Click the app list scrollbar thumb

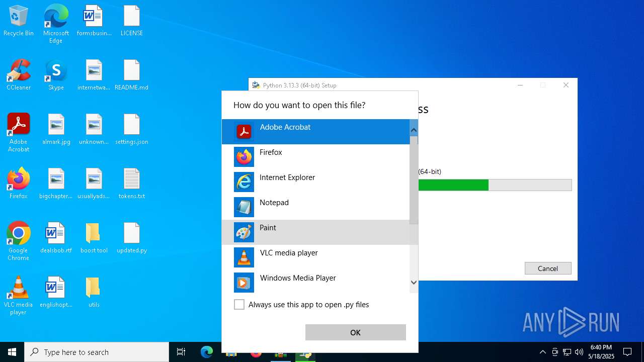414,180
